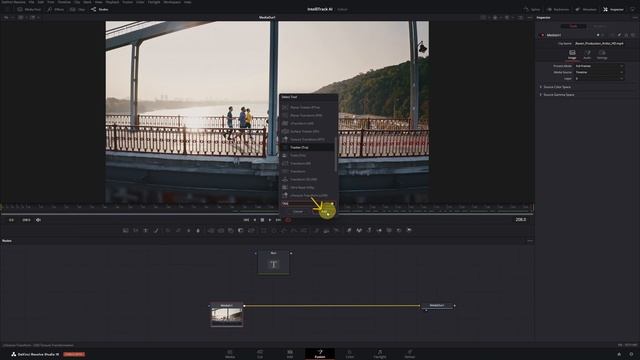Switch to Tools tab in Inspector
Viewport: 640px width, 360px height.
tap(573, 26)
